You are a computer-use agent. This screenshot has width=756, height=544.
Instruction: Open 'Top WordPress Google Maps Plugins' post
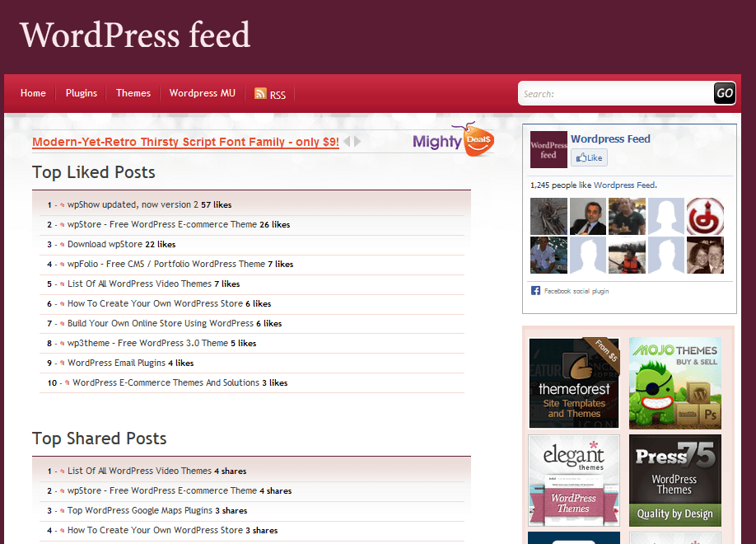pos(140,510)
